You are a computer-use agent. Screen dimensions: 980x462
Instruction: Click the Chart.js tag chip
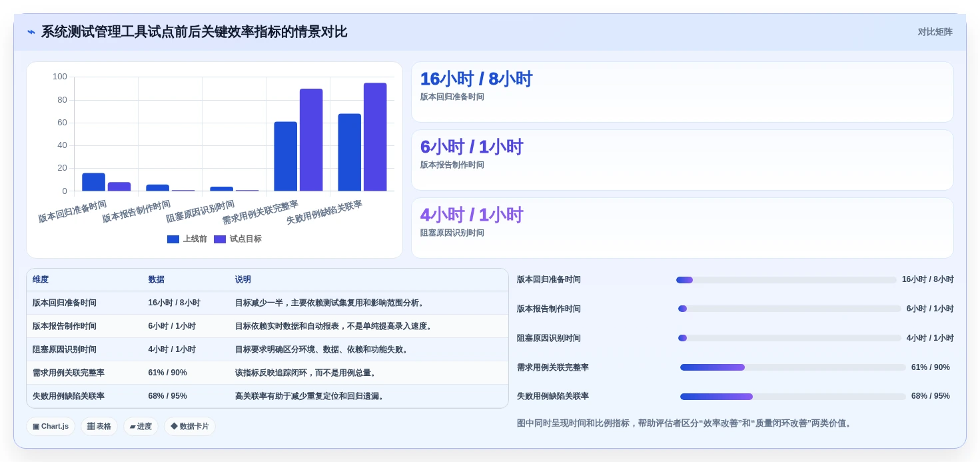tap(51, 427)
